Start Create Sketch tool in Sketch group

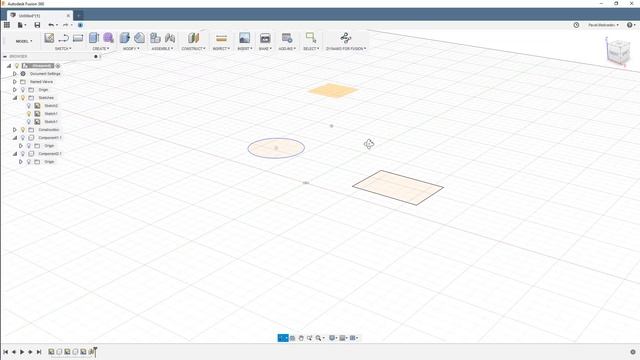click(49, 38)
